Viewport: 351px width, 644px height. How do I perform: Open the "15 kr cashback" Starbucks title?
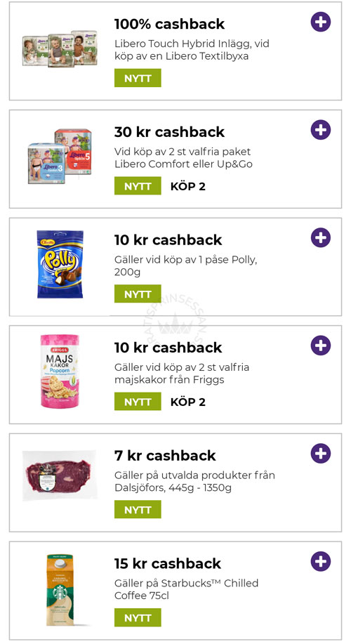tap(168, 563)
